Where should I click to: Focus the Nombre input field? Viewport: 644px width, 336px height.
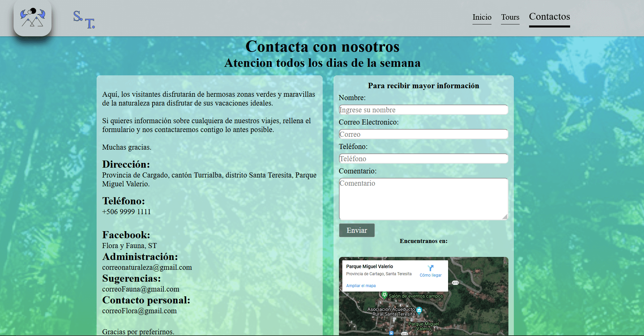tap(423, 110)
